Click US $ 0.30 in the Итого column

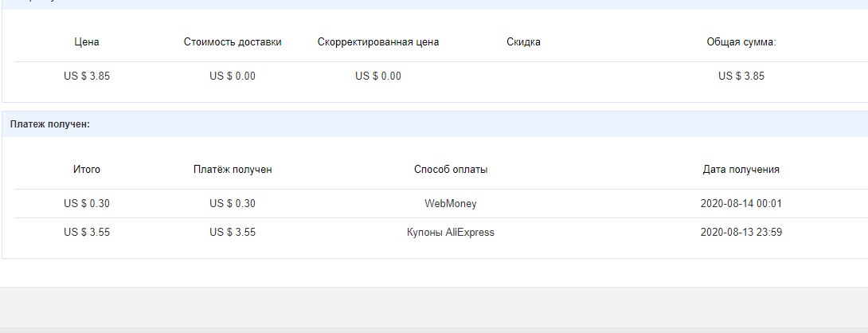(86, 203)
